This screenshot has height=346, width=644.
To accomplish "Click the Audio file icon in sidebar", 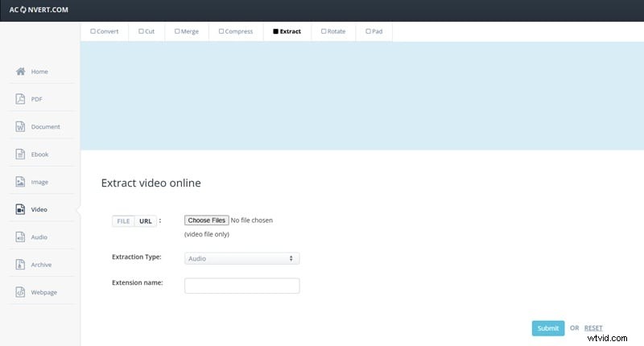I will tap(20, 237).
